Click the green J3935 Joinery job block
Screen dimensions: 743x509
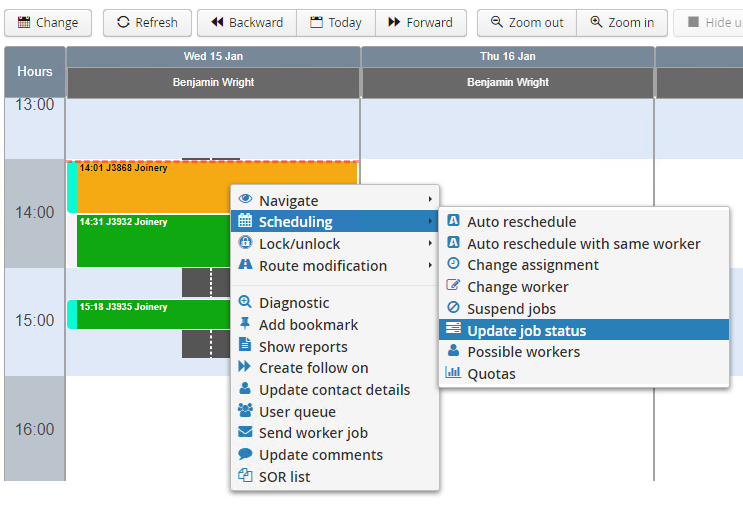click(150, 314)
